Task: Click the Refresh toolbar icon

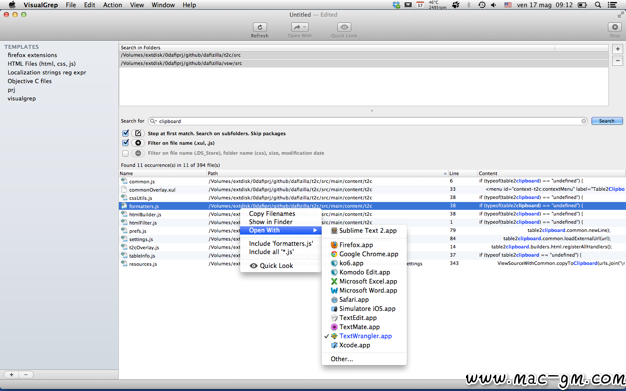Action: pos(260,27)
